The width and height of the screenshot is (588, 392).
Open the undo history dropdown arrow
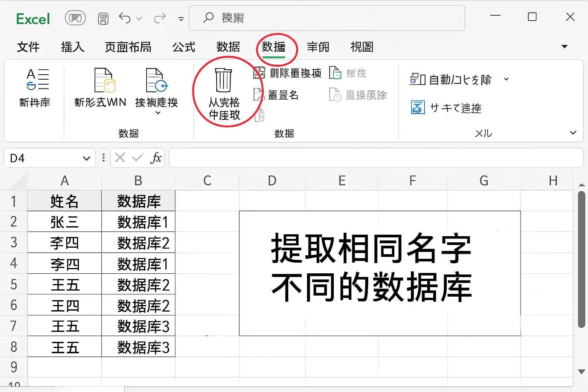tap(139, 18)
